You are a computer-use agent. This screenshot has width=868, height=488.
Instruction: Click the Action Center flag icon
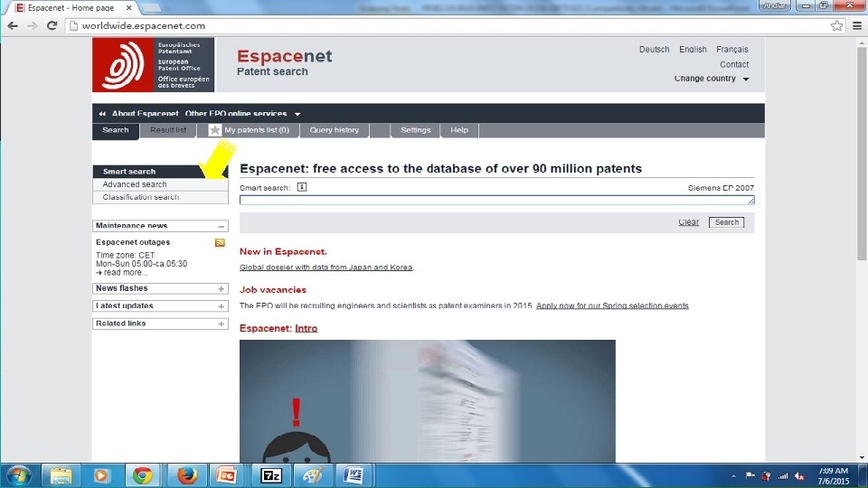pyautogui.click(x=750, y=476)
